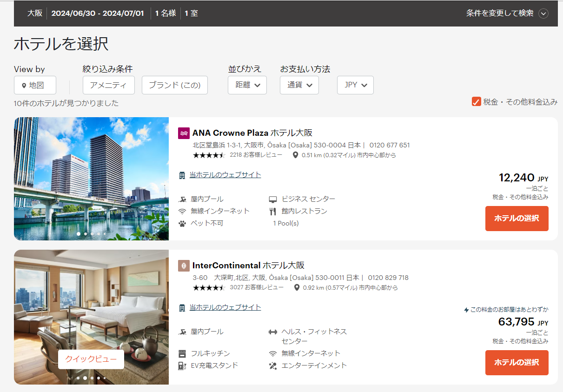
Task: Click building icon beside ANA Crowne Plaza website link
Action: click(182, 175)
